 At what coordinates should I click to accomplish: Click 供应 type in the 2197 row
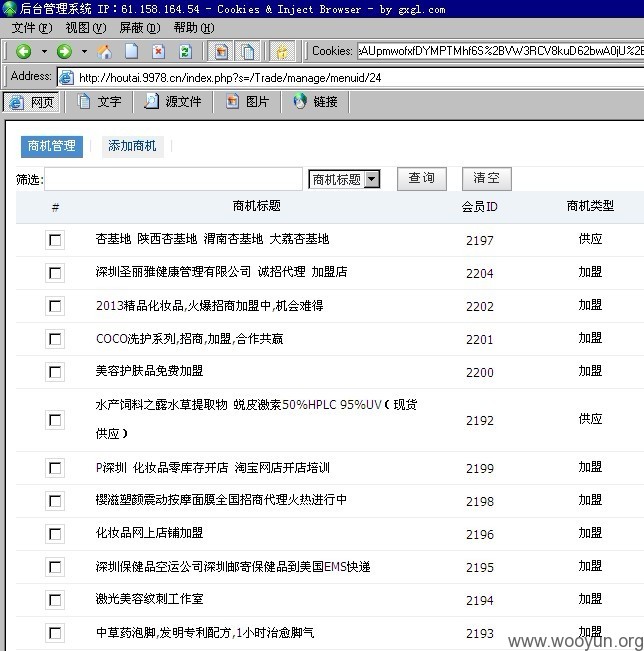(590, 239)
